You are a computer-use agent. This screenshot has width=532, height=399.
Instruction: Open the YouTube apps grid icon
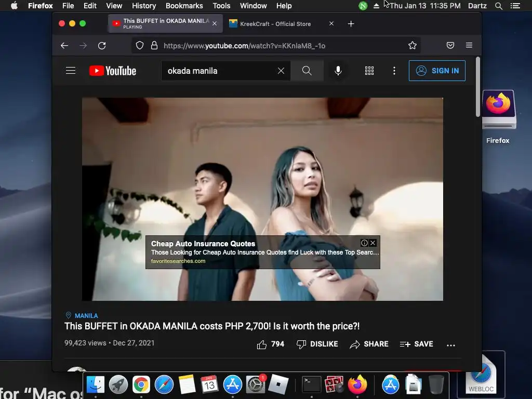(x=369, y=71)
